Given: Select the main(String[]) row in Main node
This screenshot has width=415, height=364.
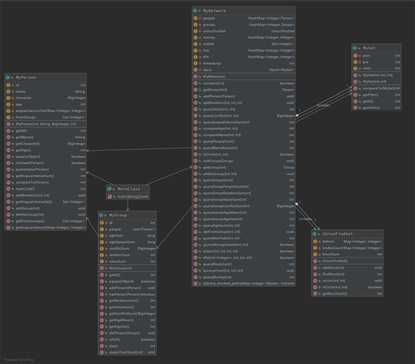Looking at the screenshot, I should click(x=128, y=197).
